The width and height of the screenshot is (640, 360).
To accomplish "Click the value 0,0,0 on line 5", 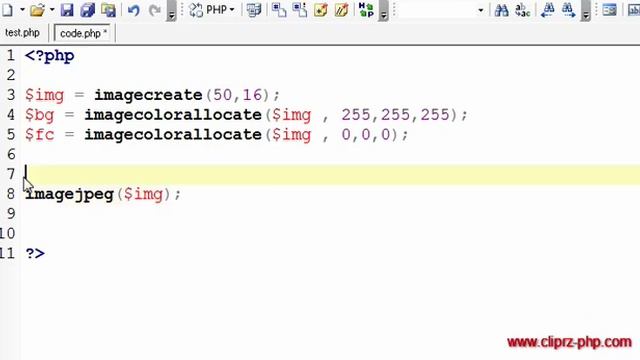I will pos(366,135).
